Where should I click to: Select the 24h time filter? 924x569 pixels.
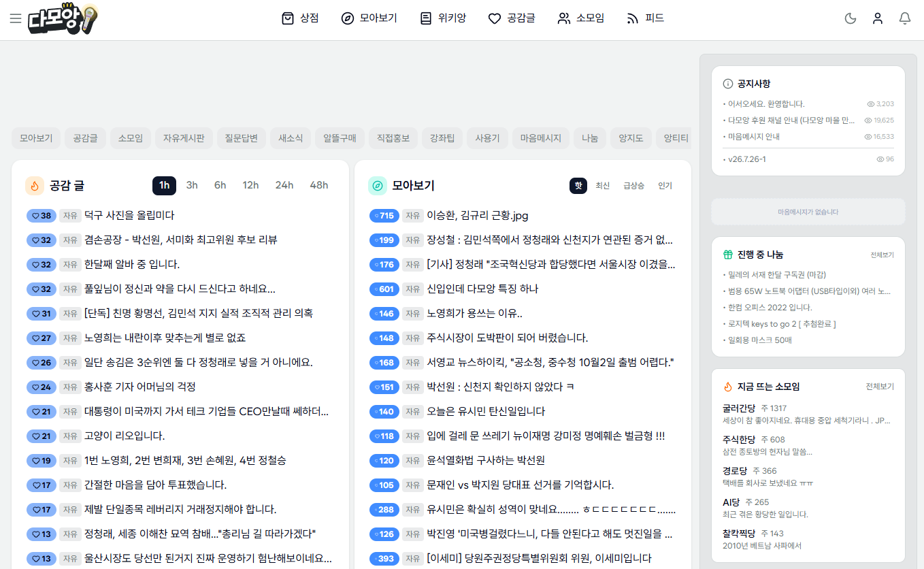pos(284,185)
